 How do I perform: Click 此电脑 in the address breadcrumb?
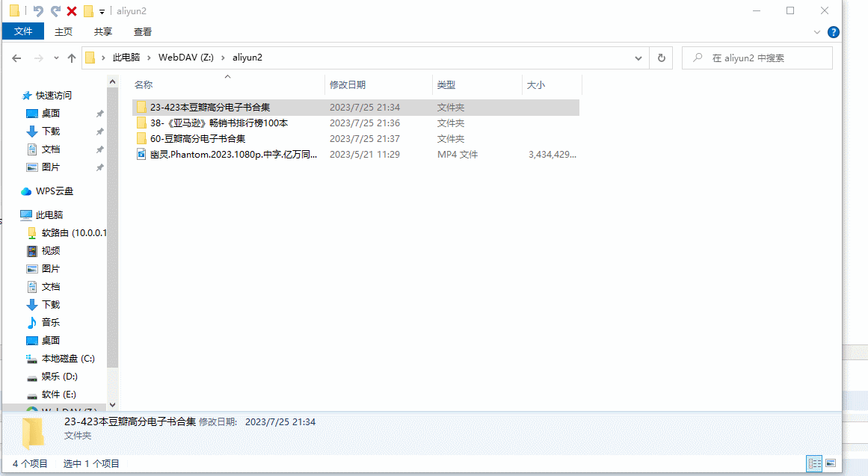[126, 58]
